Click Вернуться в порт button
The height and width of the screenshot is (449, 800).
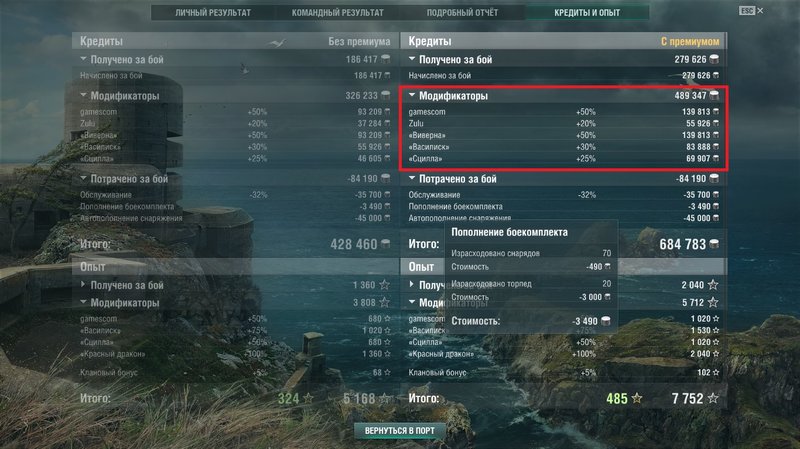tap(399, 431)
